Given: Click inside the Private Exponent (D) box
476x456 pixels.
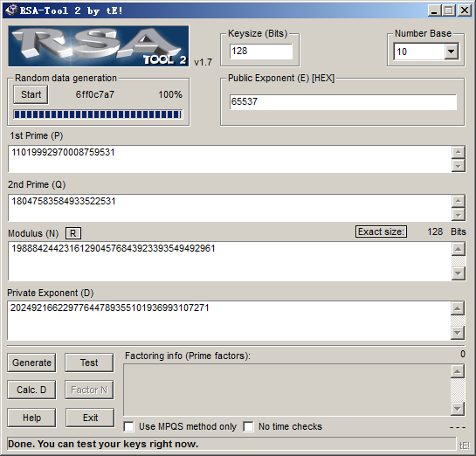Looking at the screenshot, I should [x=229, y=321].
